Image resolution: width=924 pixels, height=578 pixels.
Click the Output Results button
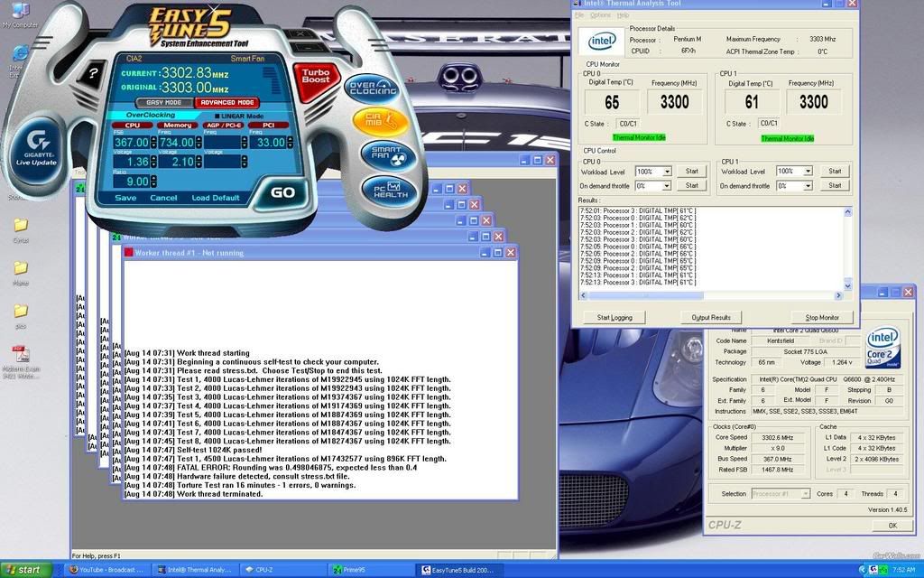[711, 317]
